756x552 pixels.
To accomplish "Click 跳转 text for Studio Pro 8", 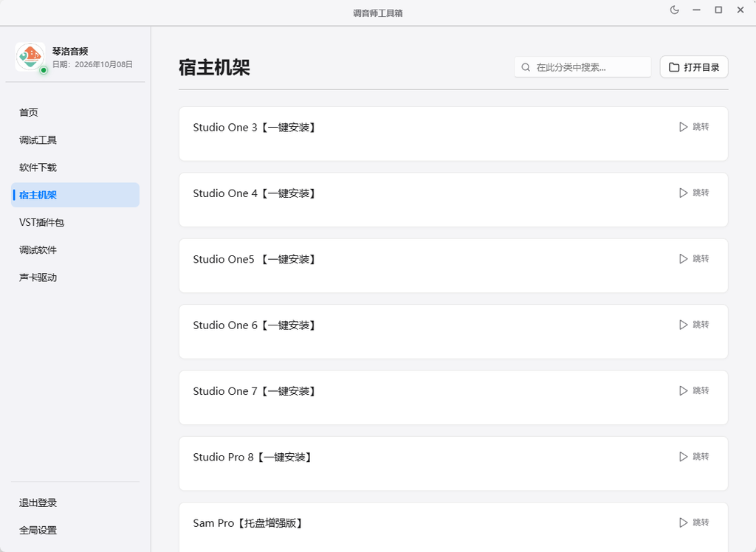I will pyautogui.click(x=701, y=457).
